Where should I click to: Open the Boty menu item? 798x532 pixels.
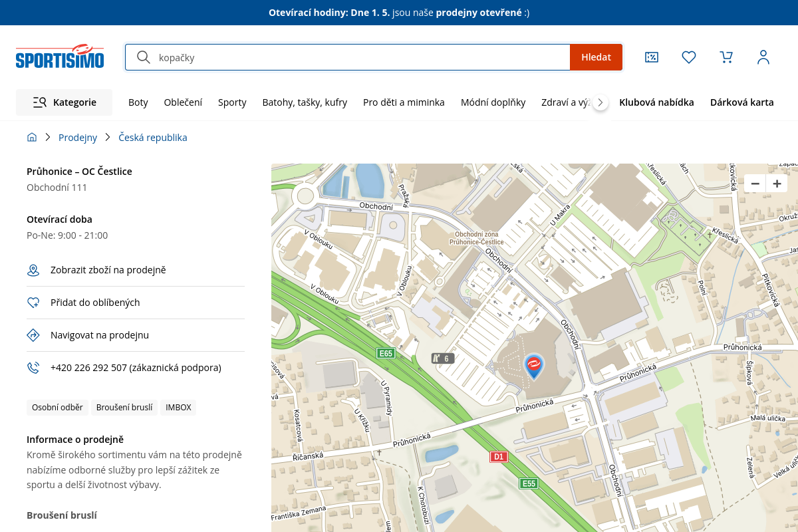click(x=138, y=102)
